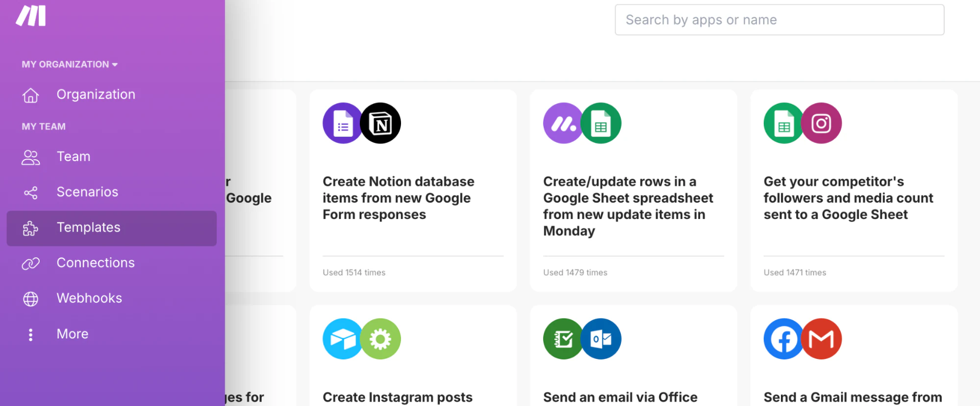Click the Connections chain-link icon

tap(30, 263)
